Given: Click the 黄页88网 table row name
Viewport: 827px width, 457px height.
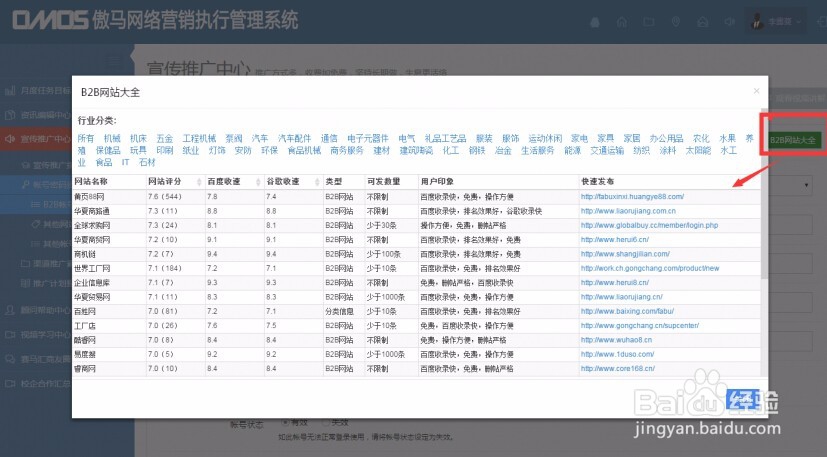Looking at the screenshot, I should 89,196.
